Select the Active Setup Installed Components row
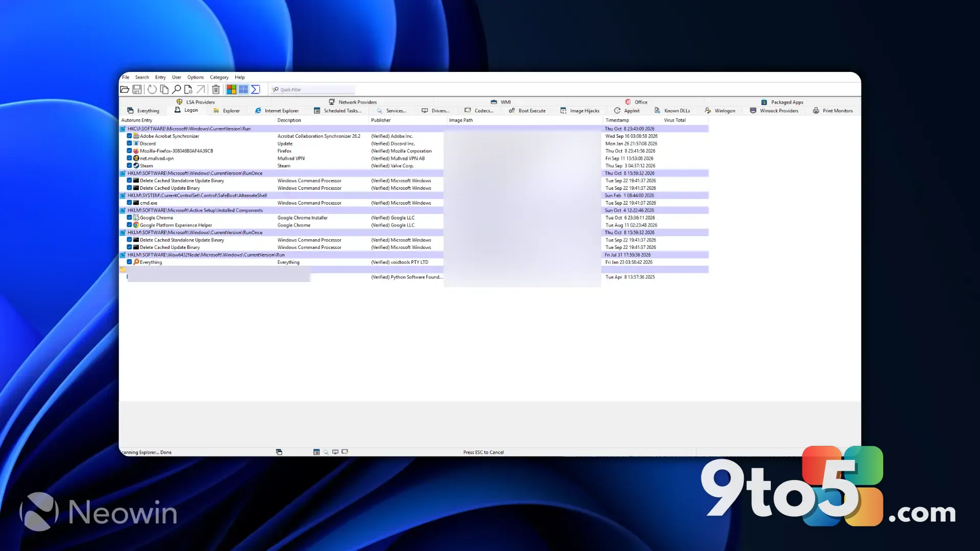Viewport: 980px width, 551px height. [413, 210]
